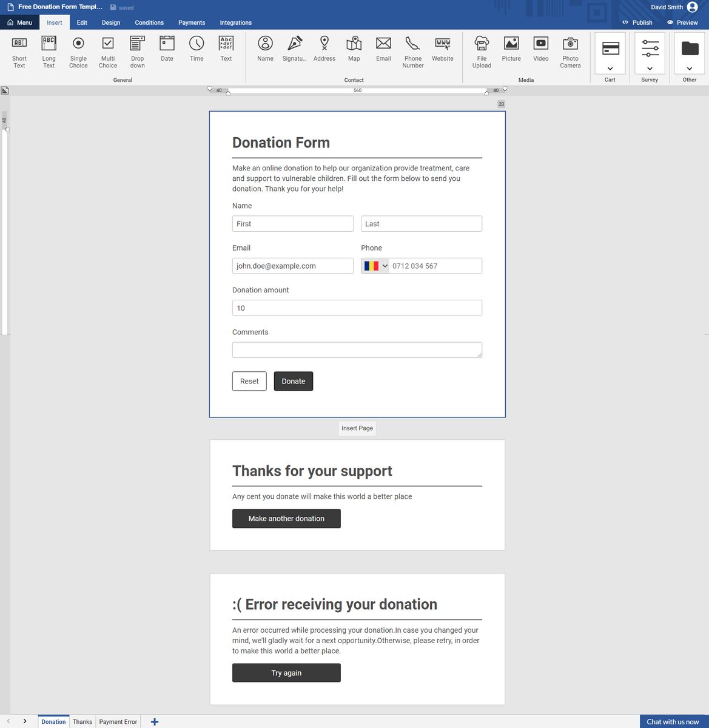The image size is (709, 728).
Task: Expand the Cart section chevron
Action: [610, 69]
